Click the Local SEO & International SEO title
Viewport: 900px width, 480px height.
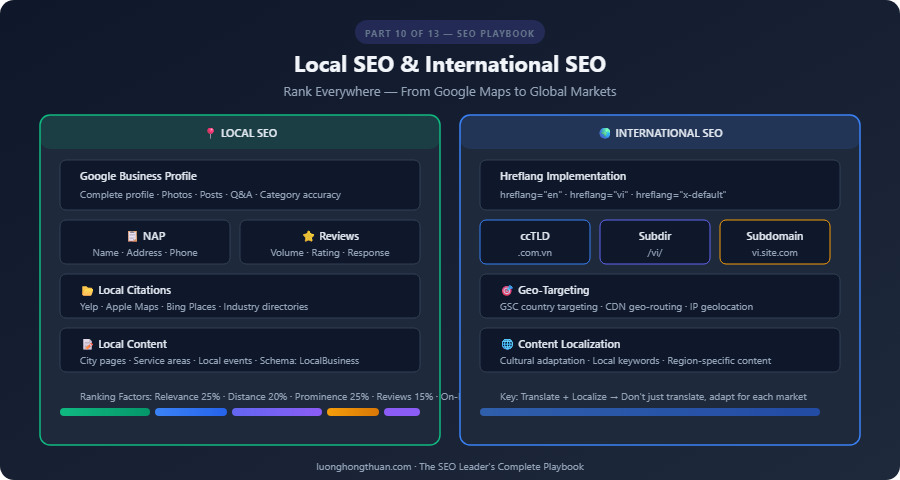coord(450,64)
